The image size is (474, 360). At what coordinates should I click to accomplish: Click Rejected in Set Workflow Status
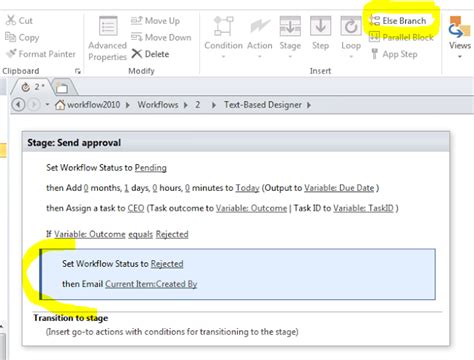[x=167, y=264]
